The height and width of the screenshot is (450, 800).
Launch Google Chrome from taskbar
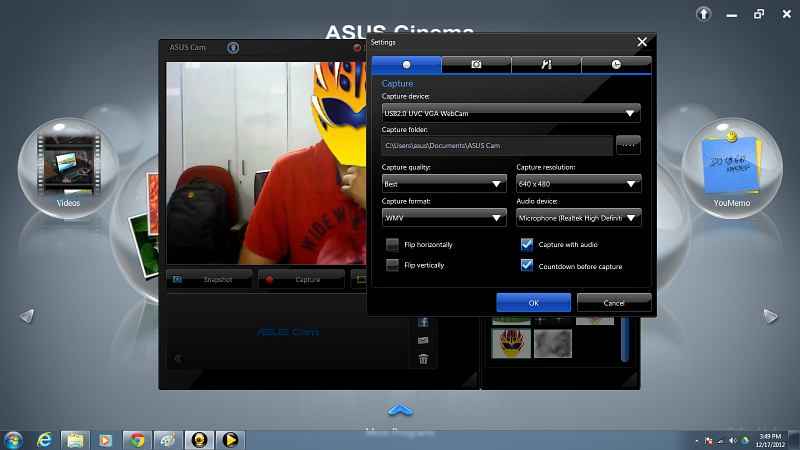(137, 440)
